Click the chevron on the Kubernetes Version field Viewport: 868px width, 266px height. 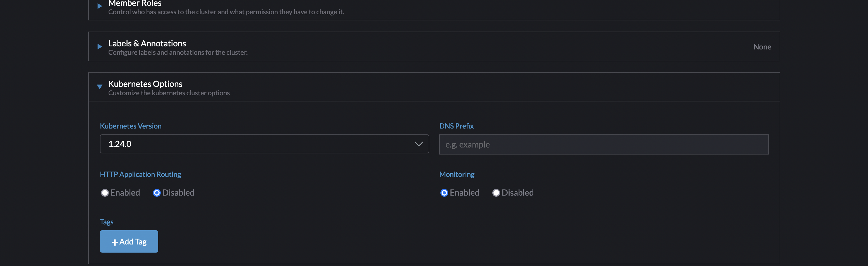[x=419, y=144]
